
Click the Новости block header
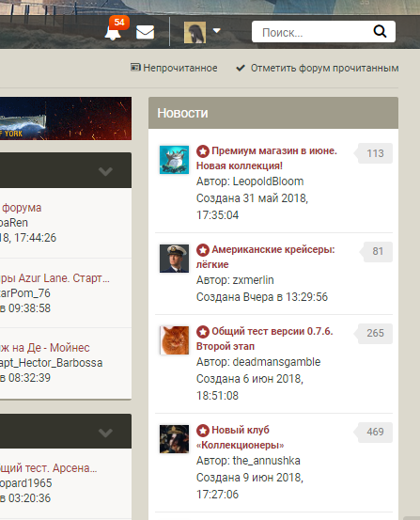273,113
